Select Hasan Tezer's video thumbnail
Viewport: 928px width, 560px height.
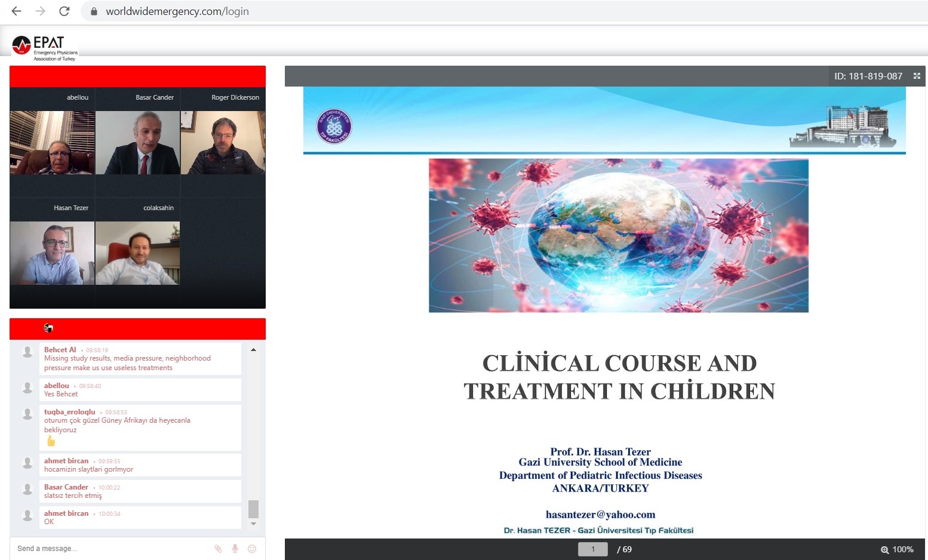(x=52, y=253)
